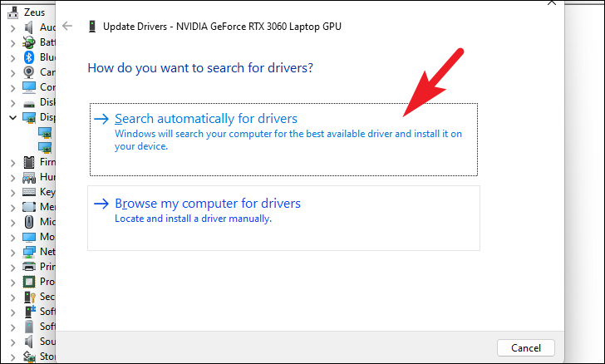605x364 pixels.
Task: Click the Software devices tower icon
Action: click(x=29, y=327)
